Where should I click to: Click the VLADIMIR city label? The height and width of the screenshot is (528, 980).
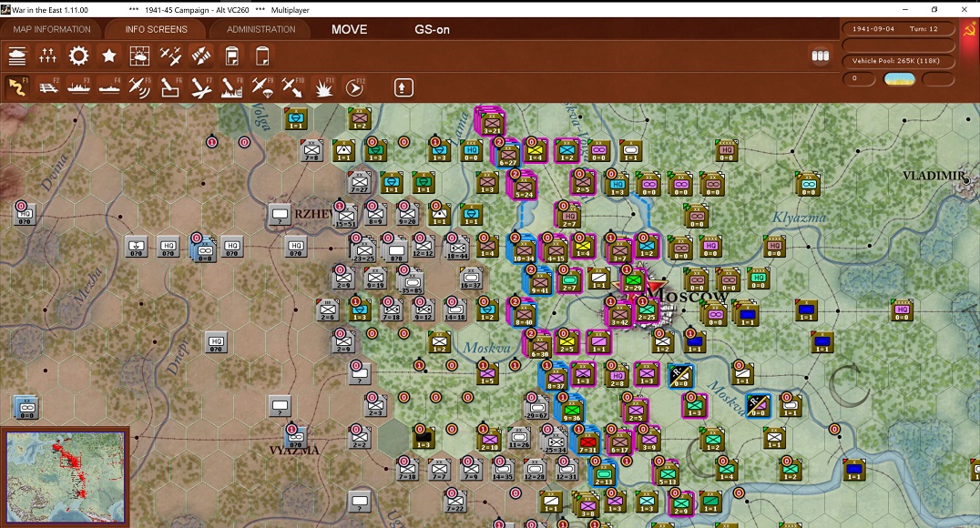click(934, 176)
